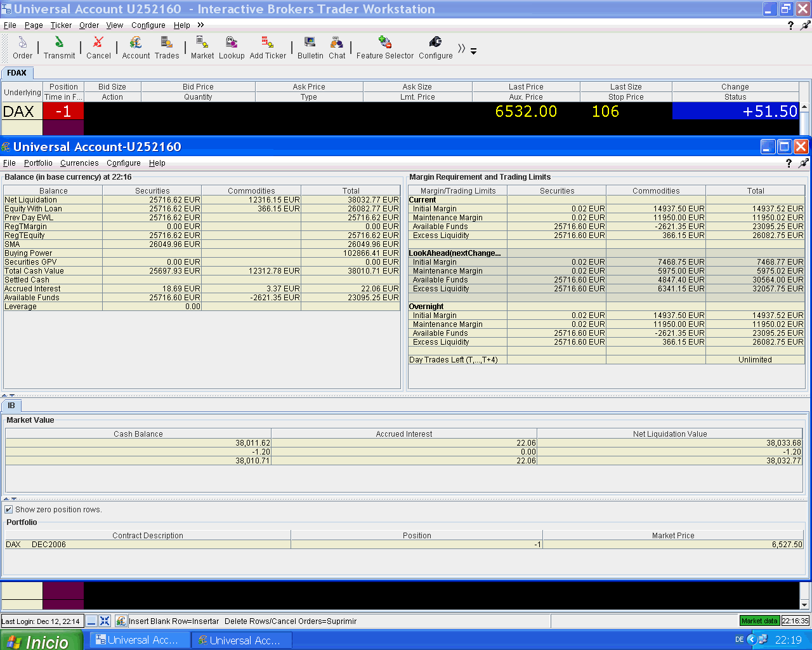Click the question mark help icon in main window

coord(790,25)
